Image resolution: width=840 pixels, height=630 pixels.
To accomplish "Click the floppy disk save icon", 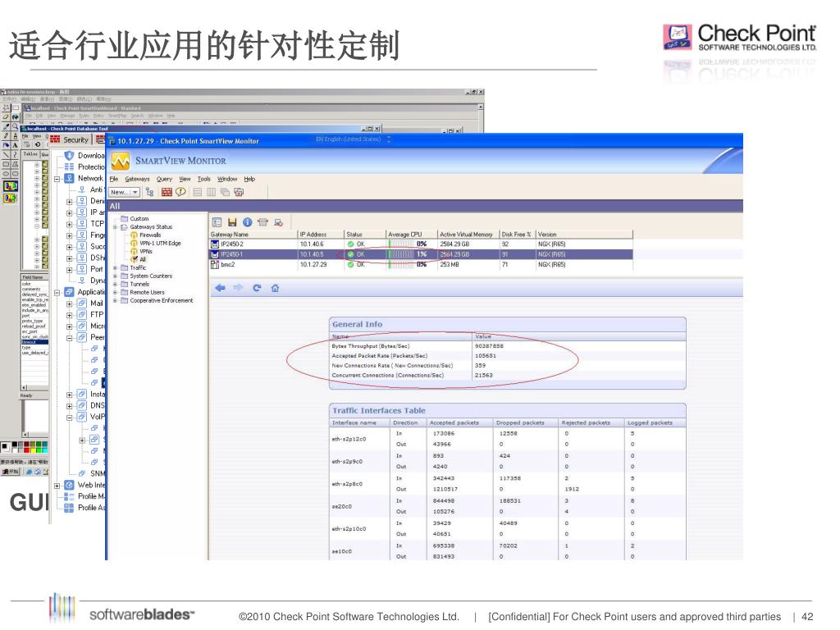I will click(x=232, y=222).
